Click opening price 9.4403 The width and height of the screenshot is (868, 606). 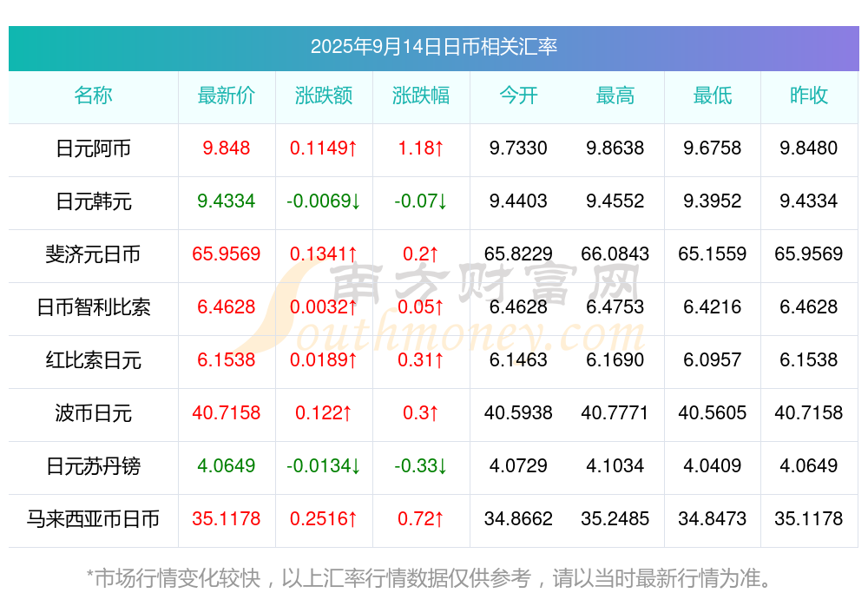(518, 201)
